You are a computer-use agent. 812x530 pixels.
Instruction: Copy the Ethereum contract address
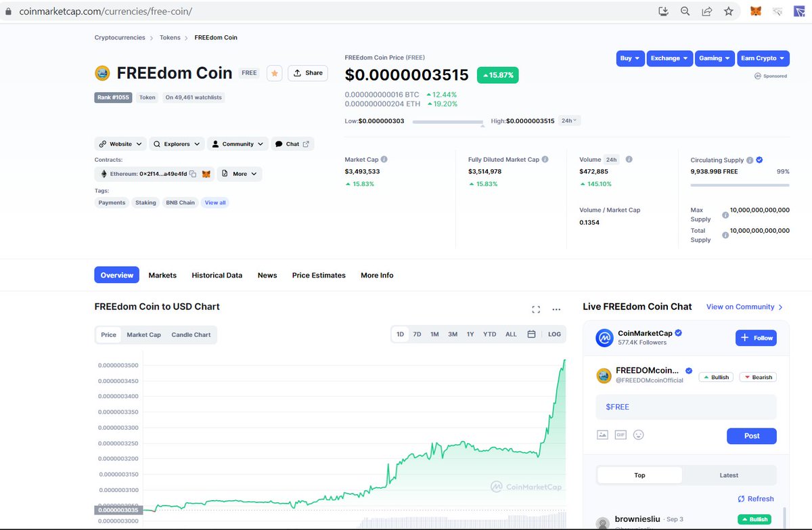pyautogui.click(x=193, y=174)
